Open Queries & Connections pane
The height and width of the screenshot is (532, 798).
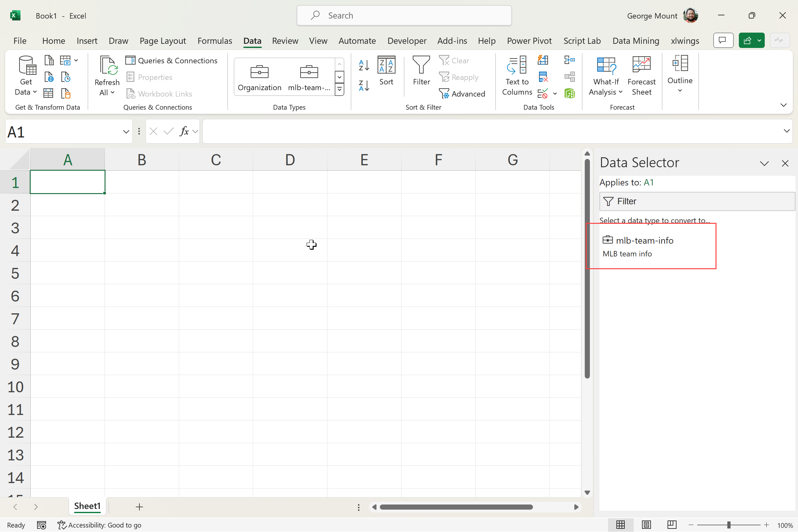171,60
